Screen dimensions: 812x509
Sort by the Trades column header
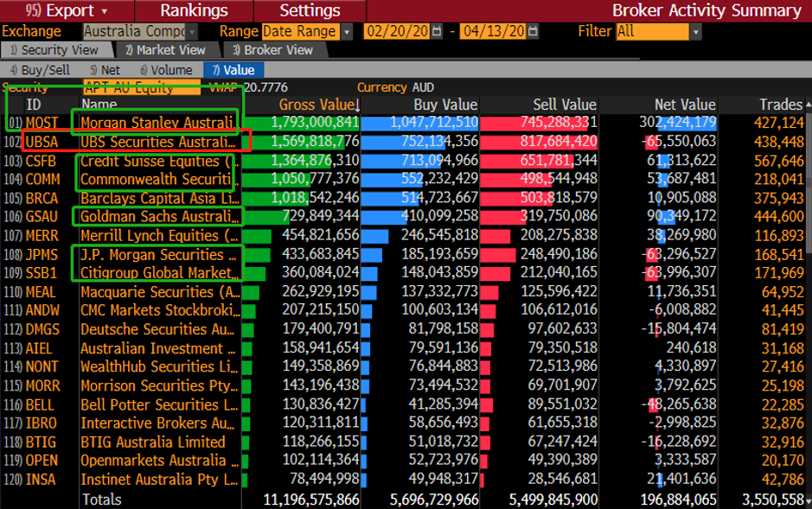(x=781, y=105)
